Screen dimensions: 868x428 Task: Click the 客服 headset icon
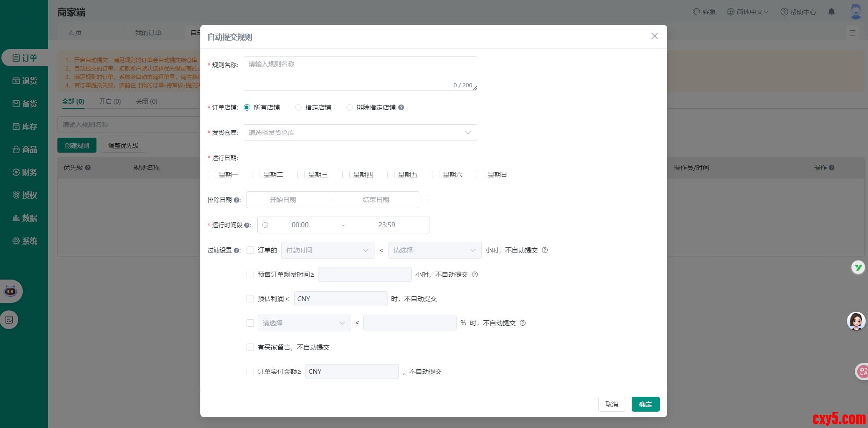(697, 12)
